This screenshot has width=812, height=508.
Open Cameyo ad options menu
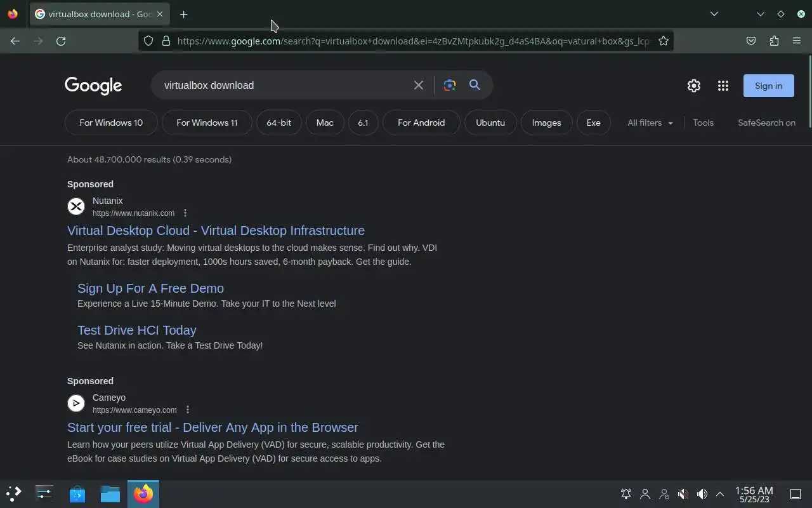coord(188,410)
